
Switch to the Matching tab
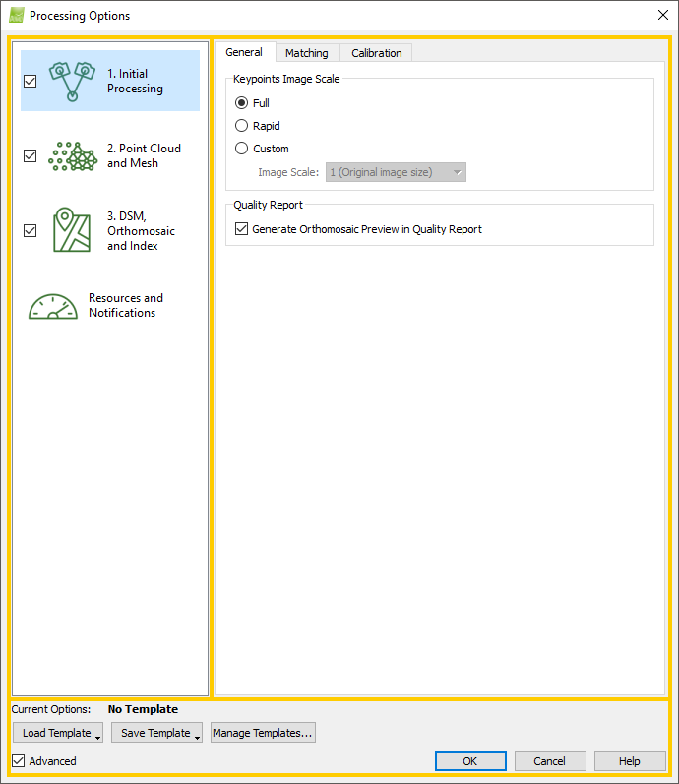[x=307, y=53]
